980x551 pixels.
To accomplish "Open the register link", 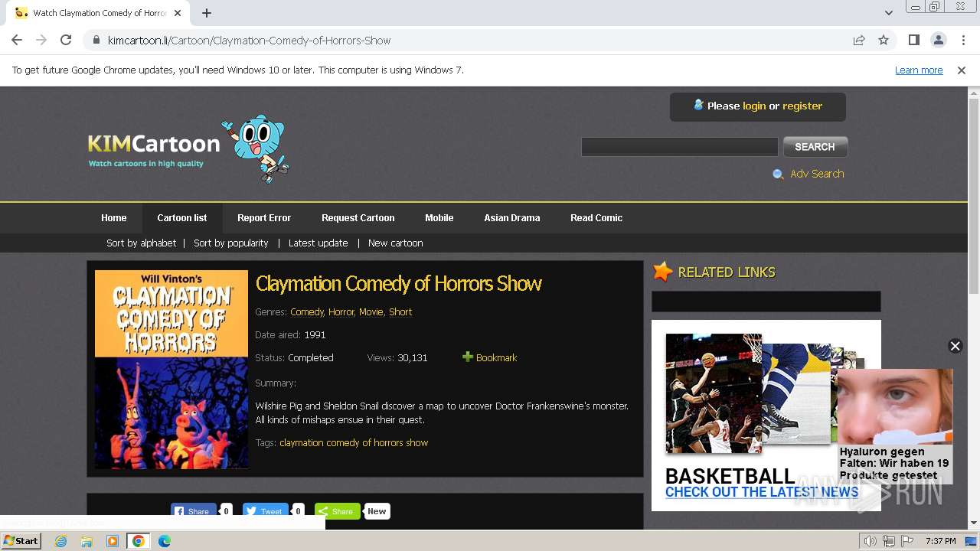I will [802, 106].
